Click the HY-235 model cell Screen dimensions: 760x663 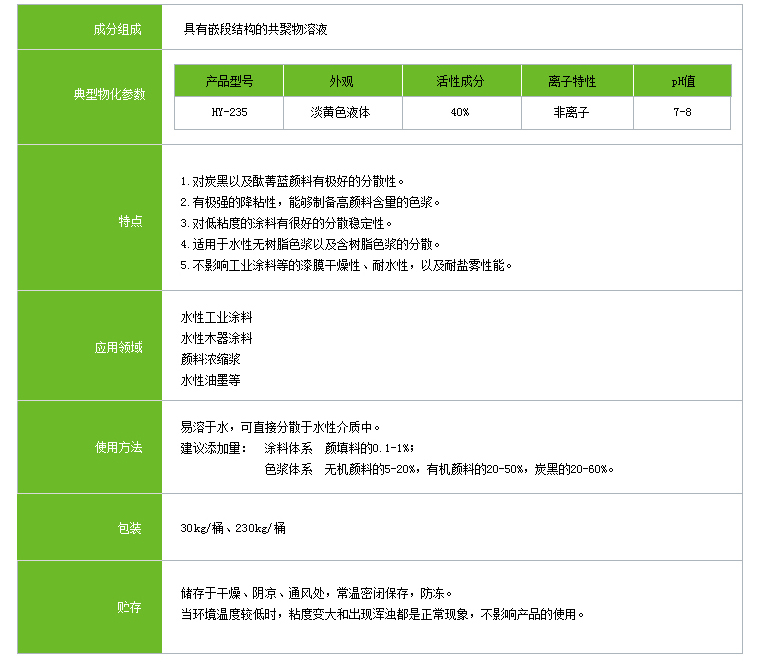[x=229, y=112]
